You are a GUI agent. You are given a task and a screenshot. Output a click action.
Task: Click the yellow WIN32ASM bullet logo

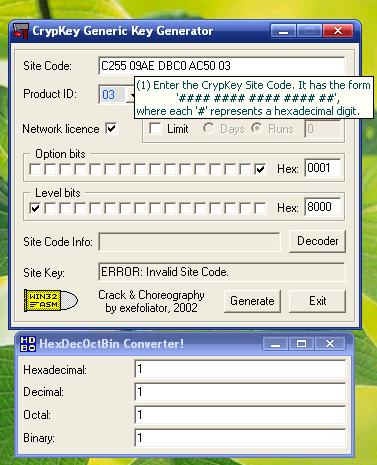click(x=51, y=301)
